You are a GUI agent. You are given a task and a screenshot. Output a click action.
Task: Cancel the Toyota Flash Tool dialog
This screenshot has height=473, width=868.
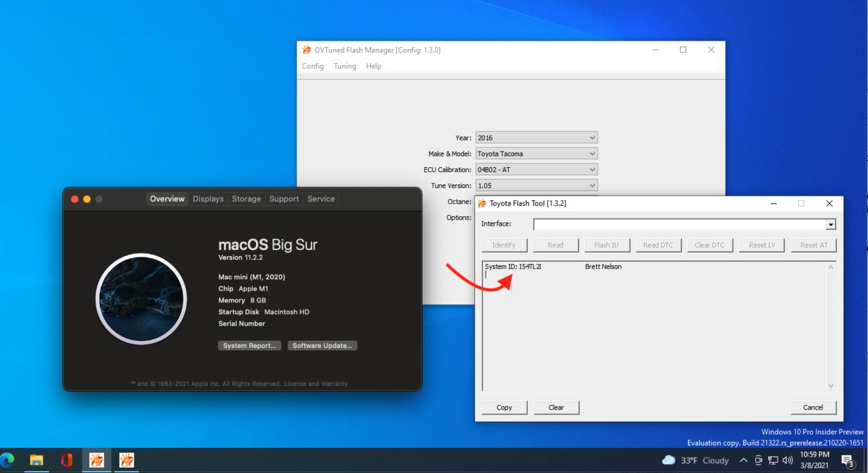click(813, 407)
